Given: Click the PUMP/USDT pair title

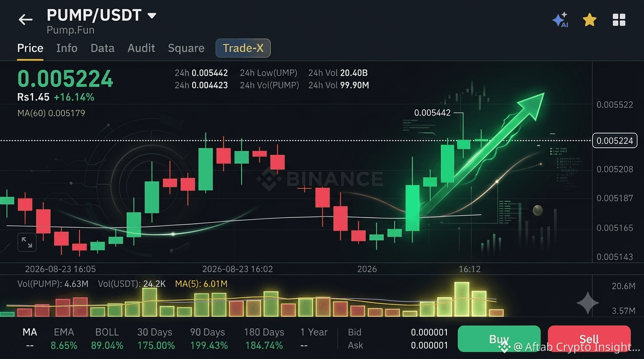Looking at the screenshot, I should point(94,15).
